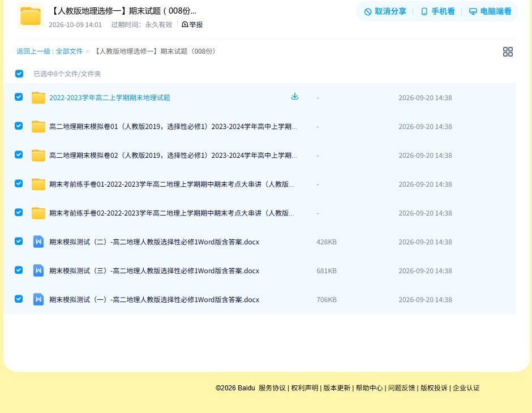Click 帮助中心 footer link

[x=369, y=388]
